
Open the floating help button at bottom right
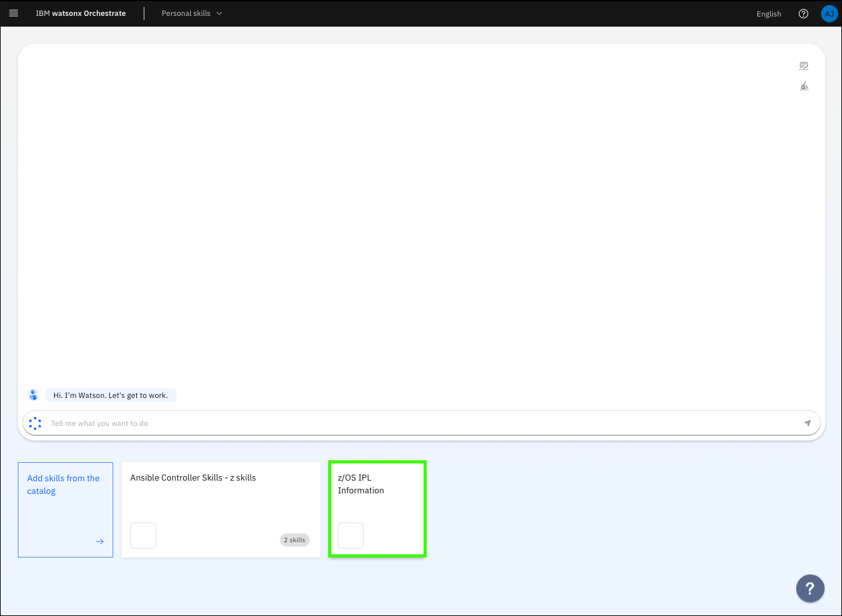pyautogui.click(x=810, y=588)
